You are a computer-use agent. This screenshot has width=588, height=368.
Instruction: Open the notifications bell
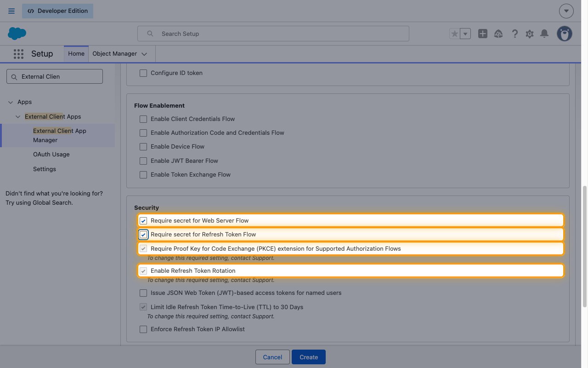(x=544, y=34)
